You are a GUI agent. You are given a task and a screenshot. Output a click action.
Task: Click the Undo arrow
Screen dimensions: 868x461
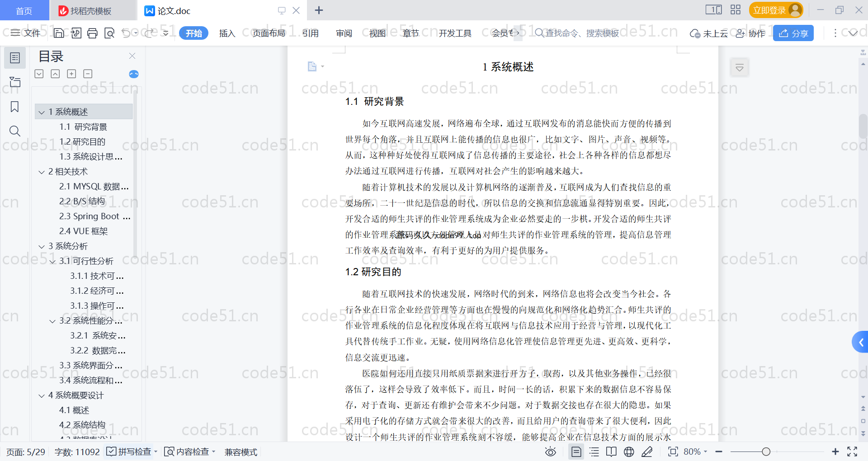tap(126, 33)
